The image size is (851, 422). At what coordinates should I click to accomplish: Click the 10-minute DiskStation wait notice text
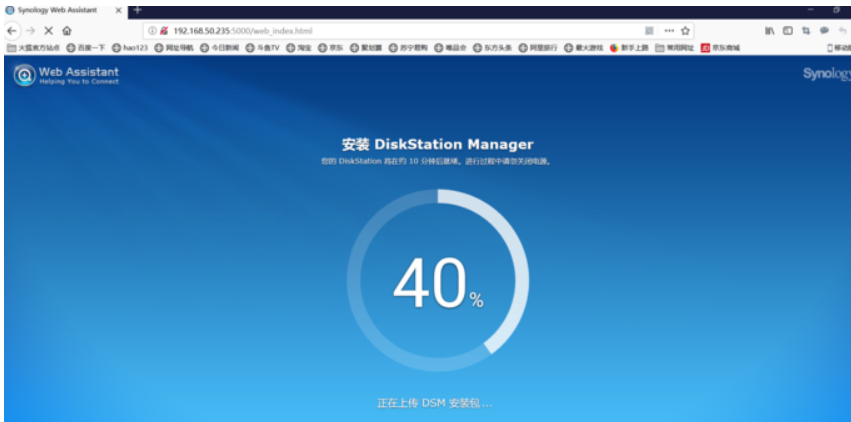point(436,162)
